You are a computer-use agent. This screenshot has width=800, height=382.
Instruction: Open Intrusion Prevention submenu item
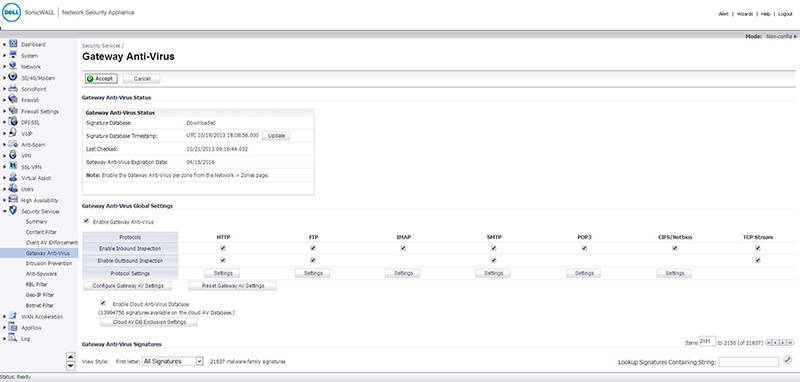pos(48,264)
